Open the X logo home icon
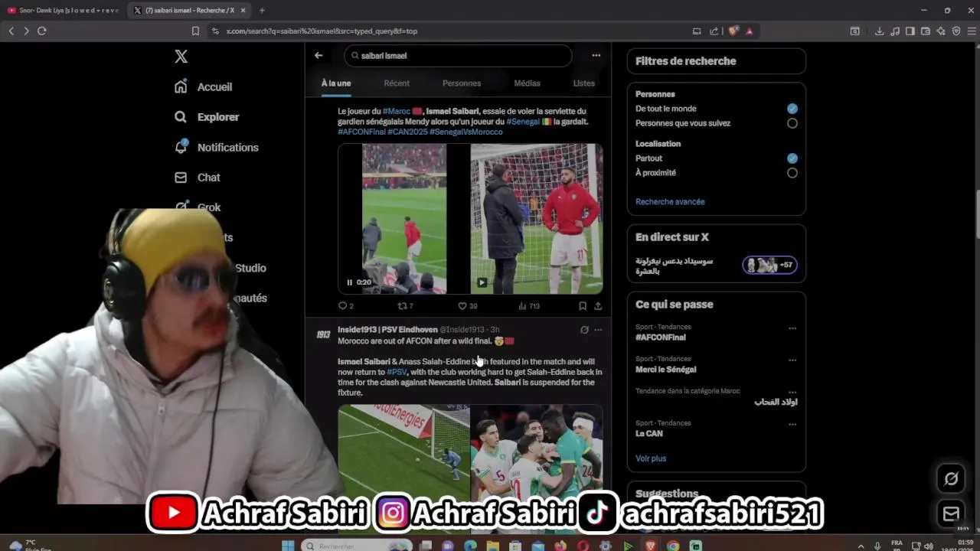 (181, 56)
